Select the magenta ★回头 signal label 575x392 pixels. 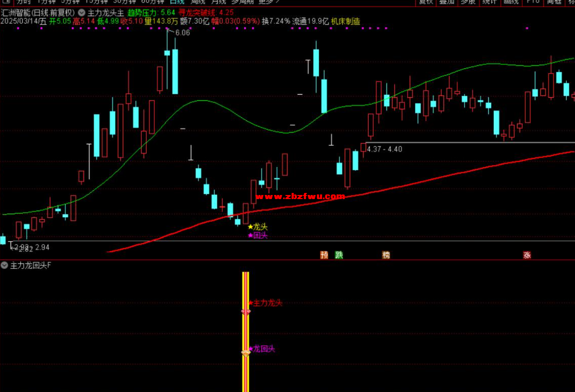pyautogui.click(x=258, y=235)
